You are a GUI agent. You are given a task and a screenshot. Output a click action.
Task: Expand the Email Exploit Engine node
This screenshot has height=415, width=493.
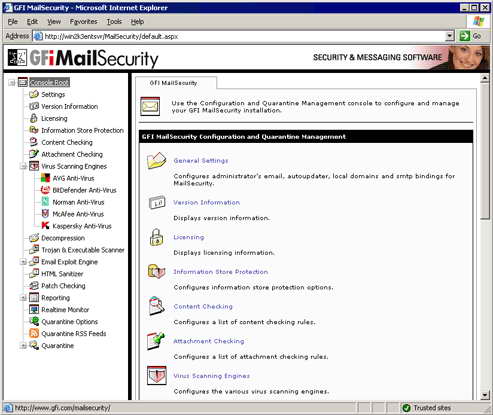(x=23, y=262)
